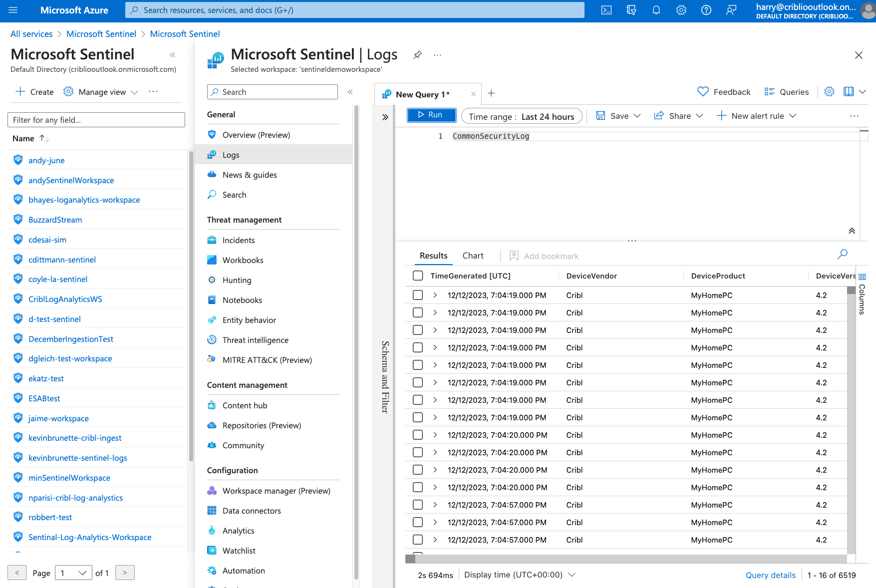The image size is (876, 588).
Task: Switch to the Chart tab
Action: pos(473,256)
